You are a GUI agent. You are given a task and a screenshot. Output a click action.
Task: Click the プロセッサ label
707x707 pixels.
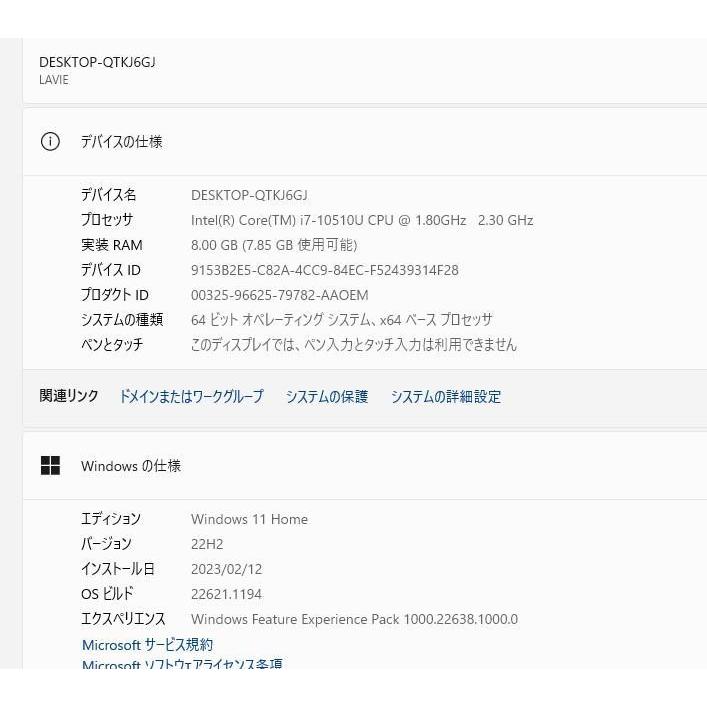click(x=107, y=220)
